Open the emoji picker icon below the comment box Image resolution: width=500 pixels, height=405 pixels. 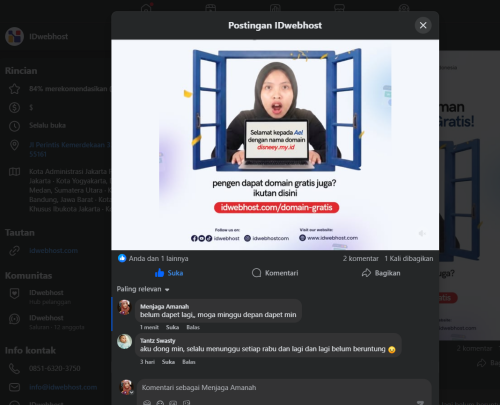click(160, 403)
